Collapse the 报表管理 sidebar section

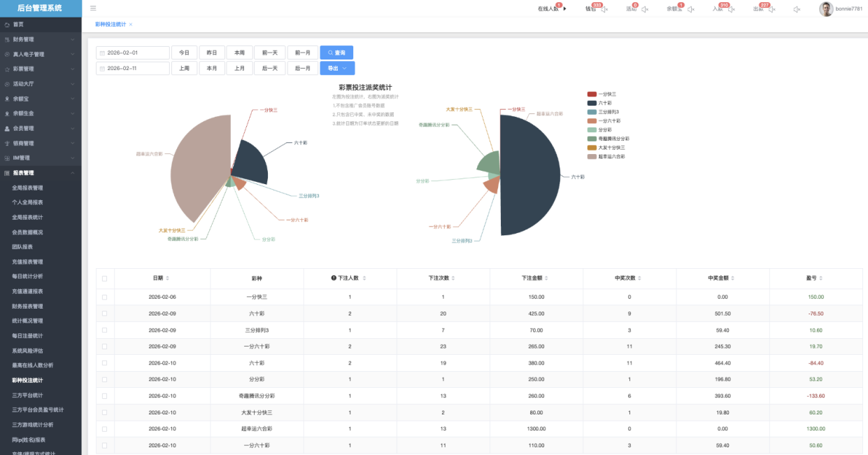coord(41,173)
